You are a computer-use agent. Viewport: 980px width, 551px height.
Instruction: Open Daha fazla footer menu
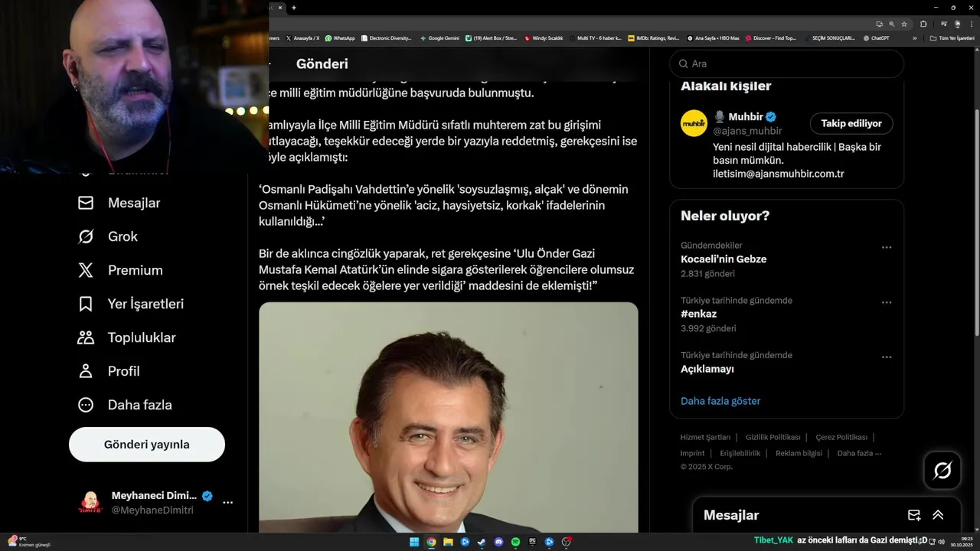point(859,453)
